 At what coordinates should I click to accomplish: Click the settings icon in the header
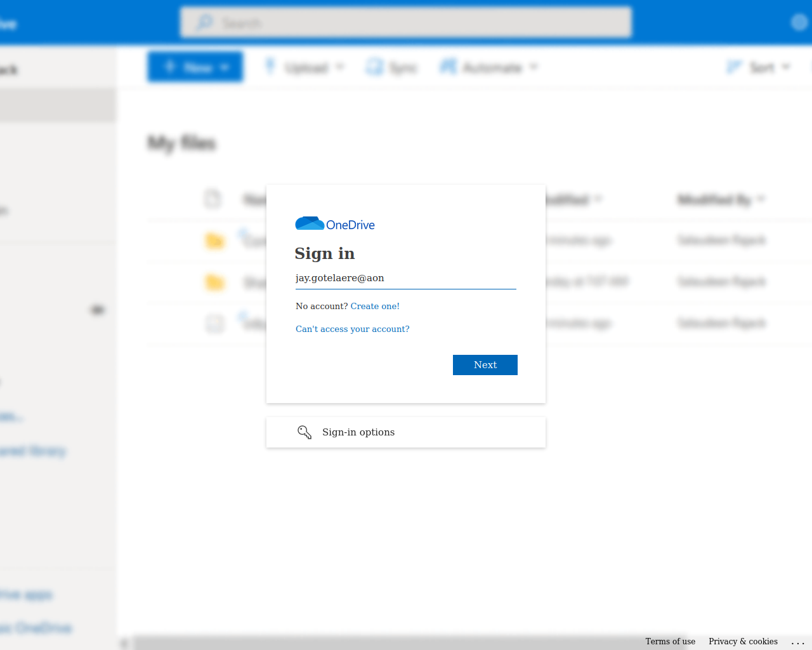pos(799,23)
